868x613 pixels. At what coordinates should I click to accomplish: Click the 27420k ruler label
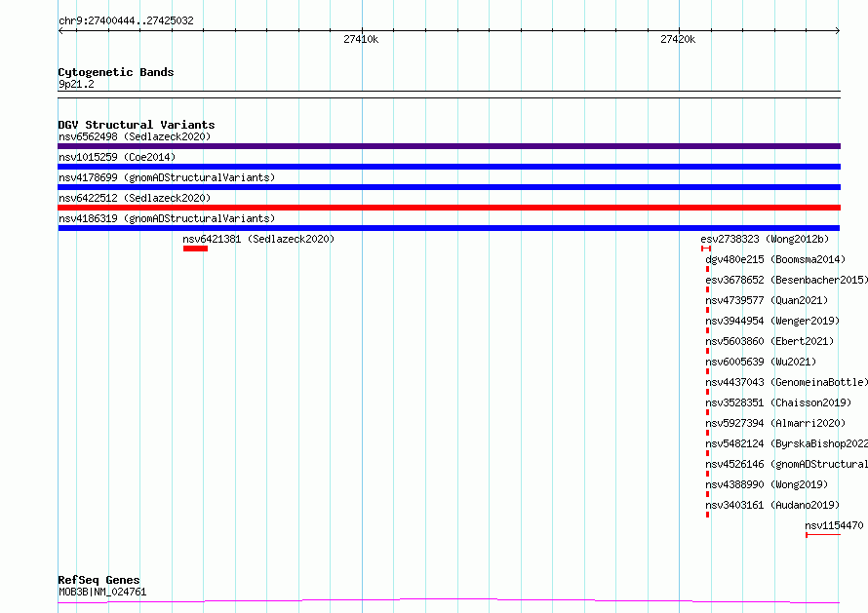click(x=678, y=39)
